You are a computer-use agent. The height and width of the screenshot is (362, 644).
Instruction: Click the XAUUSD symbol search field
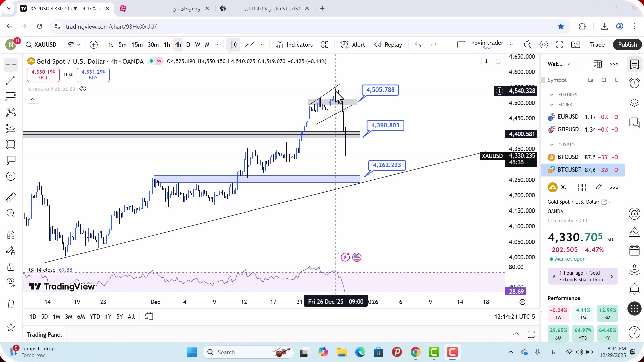coord(45,45)
